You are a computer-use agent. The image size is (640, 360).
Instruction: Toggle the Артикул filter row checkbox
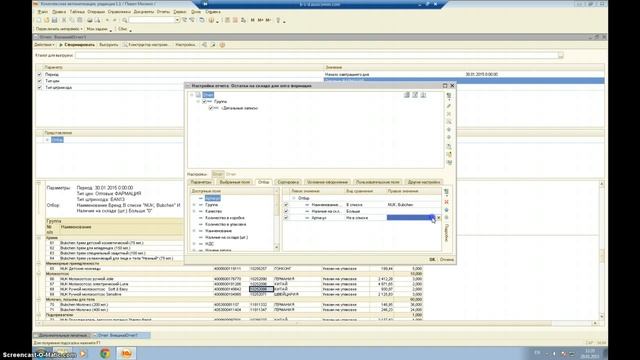point(286,218)
